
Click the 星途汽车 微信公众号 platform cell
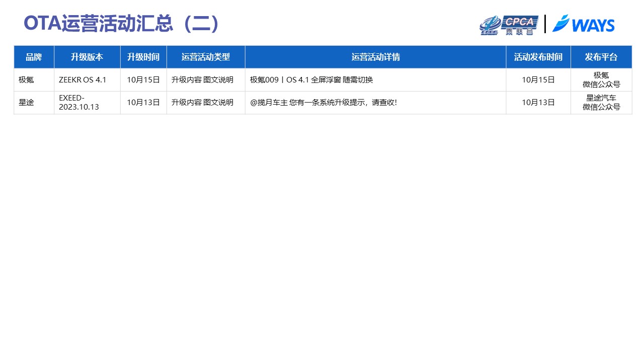(x=601, y=103)
